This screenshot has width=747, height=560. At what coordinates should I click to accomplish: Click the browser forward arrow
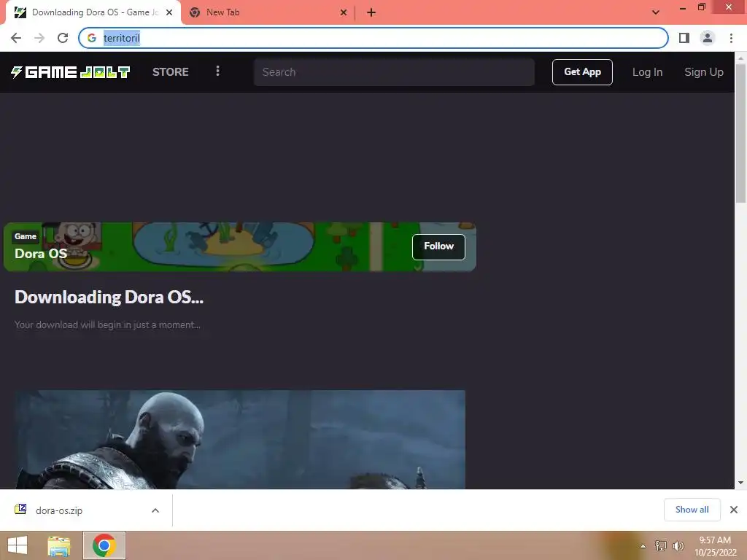click(39, 38)
